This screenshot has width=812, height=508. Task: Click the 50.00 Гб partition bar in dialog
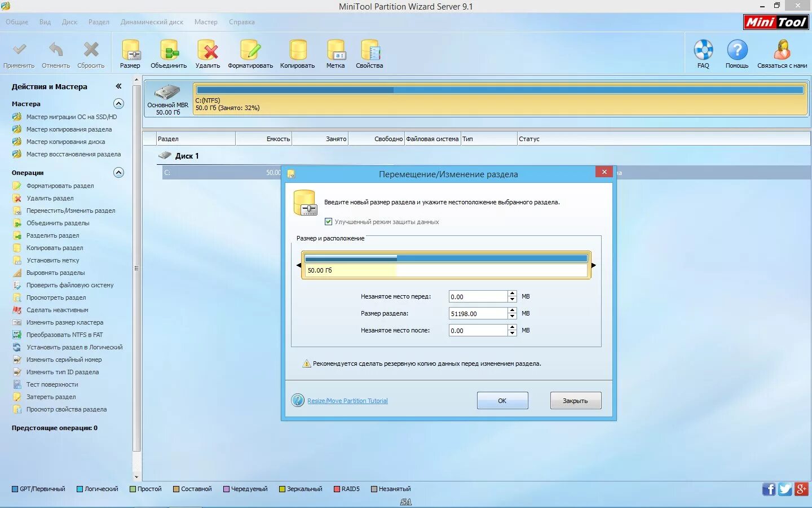click(446, 265)
